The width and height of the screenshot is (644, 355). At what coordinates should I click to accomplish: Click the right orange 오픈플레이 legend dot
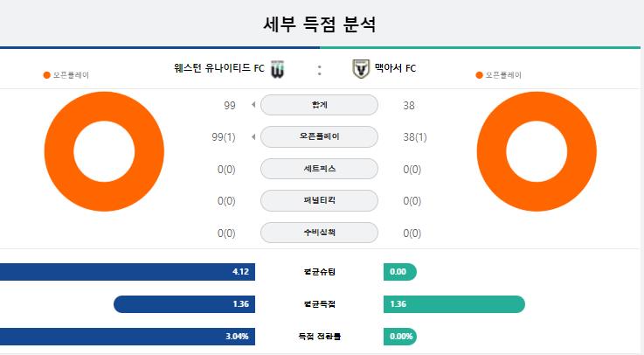(x=479, y=75)
